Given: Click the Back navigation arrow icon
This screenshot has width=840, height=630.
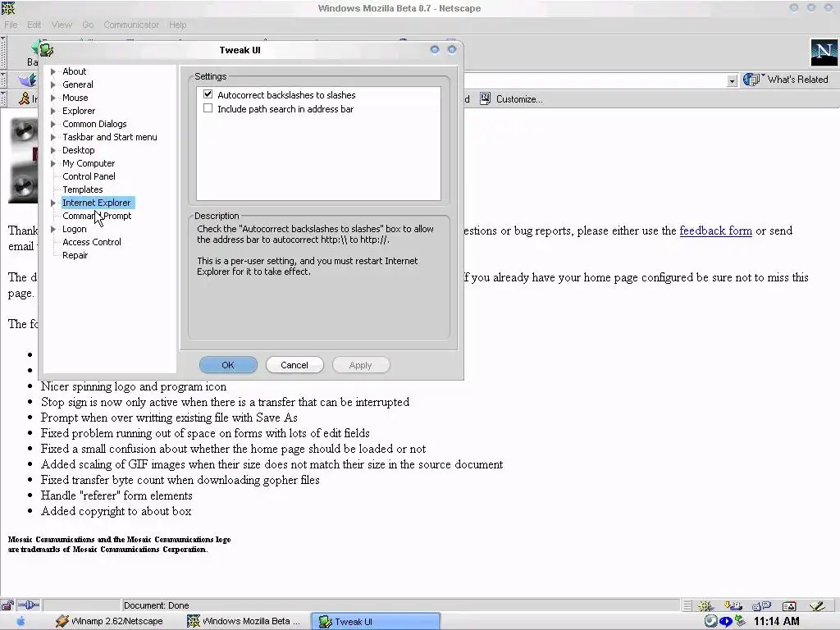Looking at the screenshot, I should pyautogui.click(x=34, y=47).
